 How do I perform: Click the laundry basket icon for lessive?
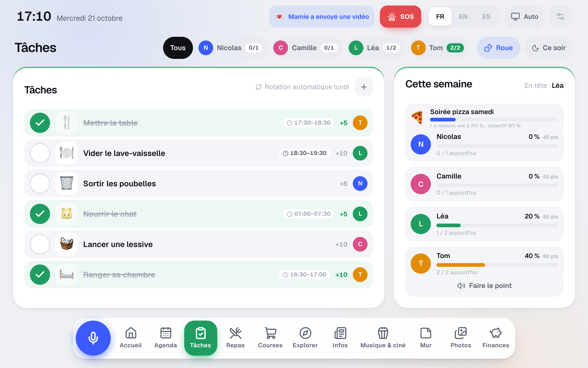(x=67, y=244)
